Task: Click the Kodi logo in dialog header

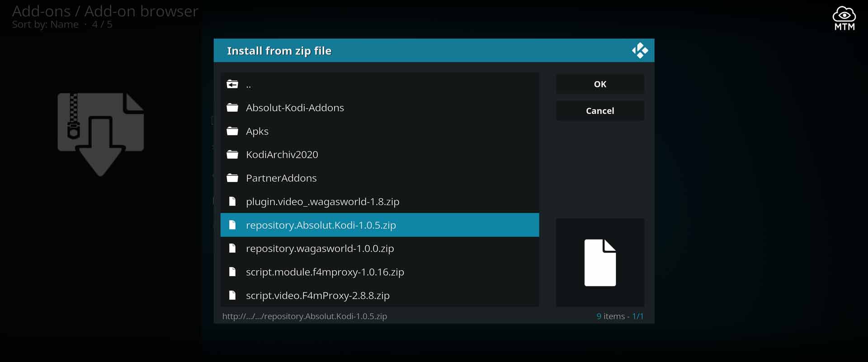Action: [x=640, y=51]
